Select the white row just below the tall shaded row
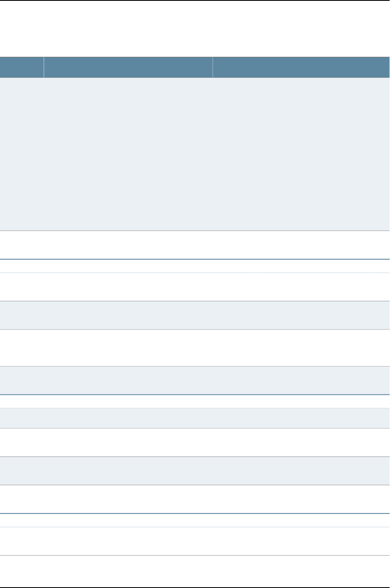 [195, 245]
